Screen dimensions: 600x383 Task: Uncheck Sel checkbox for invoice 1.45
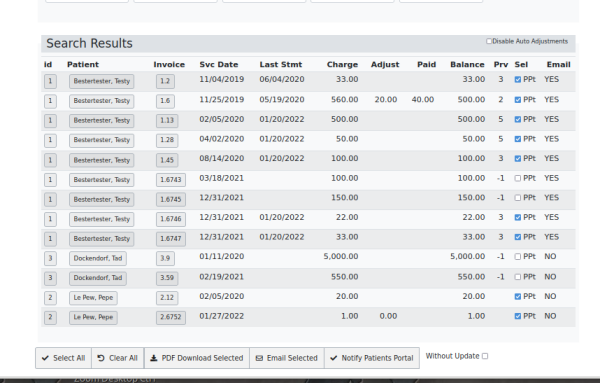pos(518,159)
